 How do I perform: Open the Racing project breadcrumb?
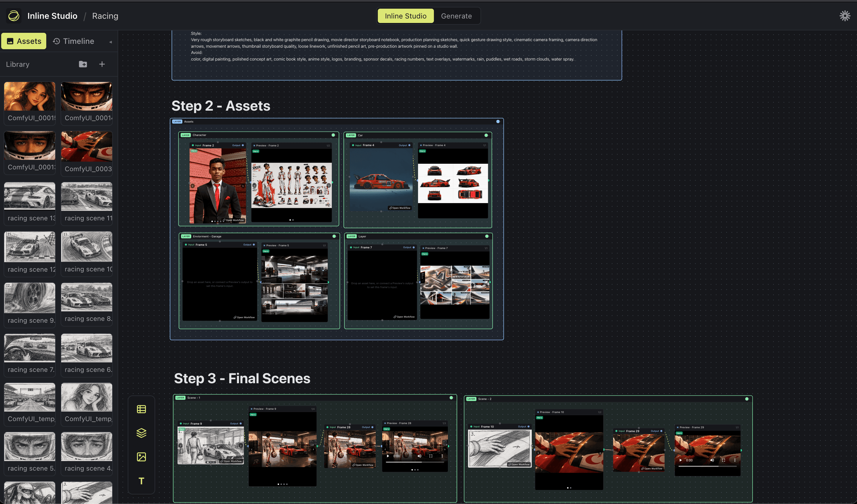(x=105, y=16)
